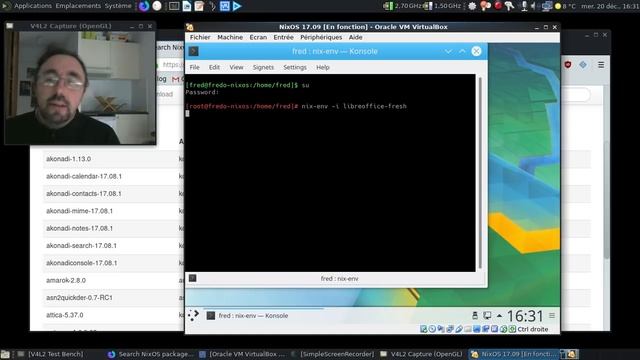Open VirtualBox Écran menu
This screenshot has width=640, height=360.
(x=258, y=37)
